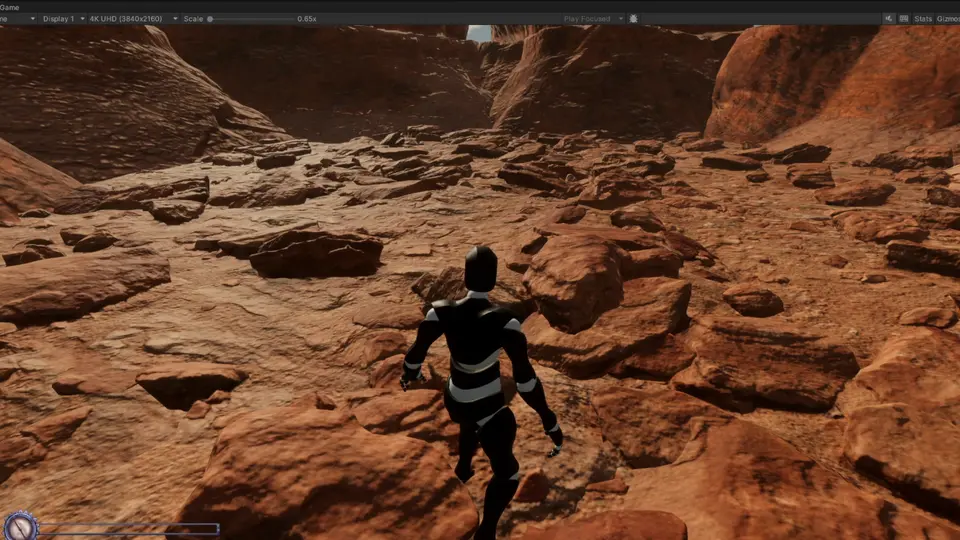The height and width of the screenshot is (540, 960).
Task: Click the Scale slider handle
Action: click(x=210, y=19)
